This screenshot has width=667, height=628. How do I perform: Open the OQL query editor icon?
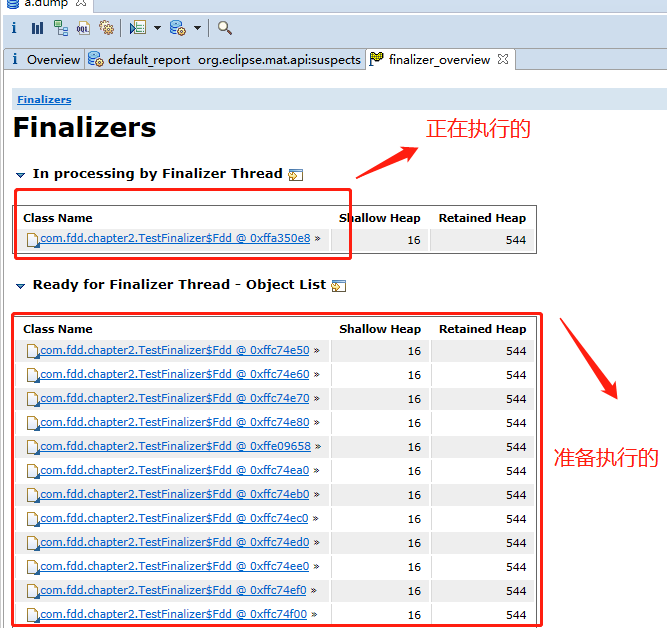(83, 28)
